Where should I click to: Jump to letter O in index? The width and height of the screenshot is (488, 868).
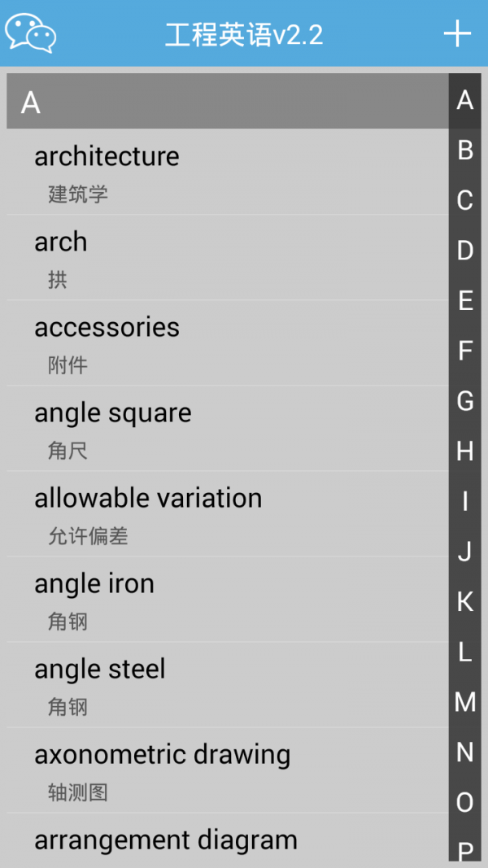click(x=465, y=802)
